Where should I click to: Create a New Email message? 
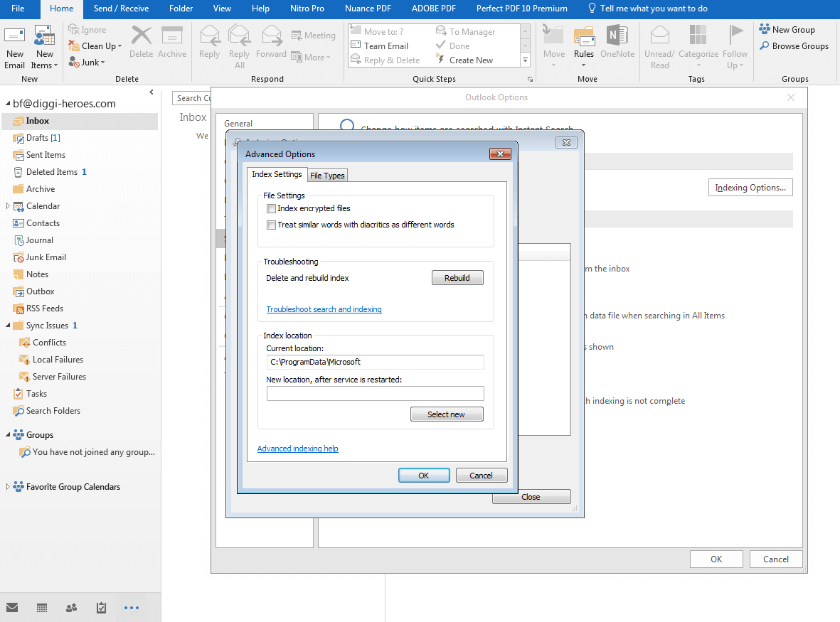15,44
